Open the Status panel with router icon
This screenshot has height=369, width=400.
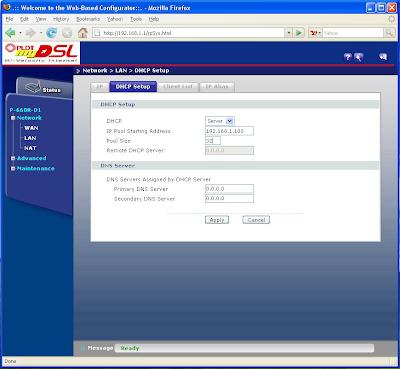tap(43, 88)
